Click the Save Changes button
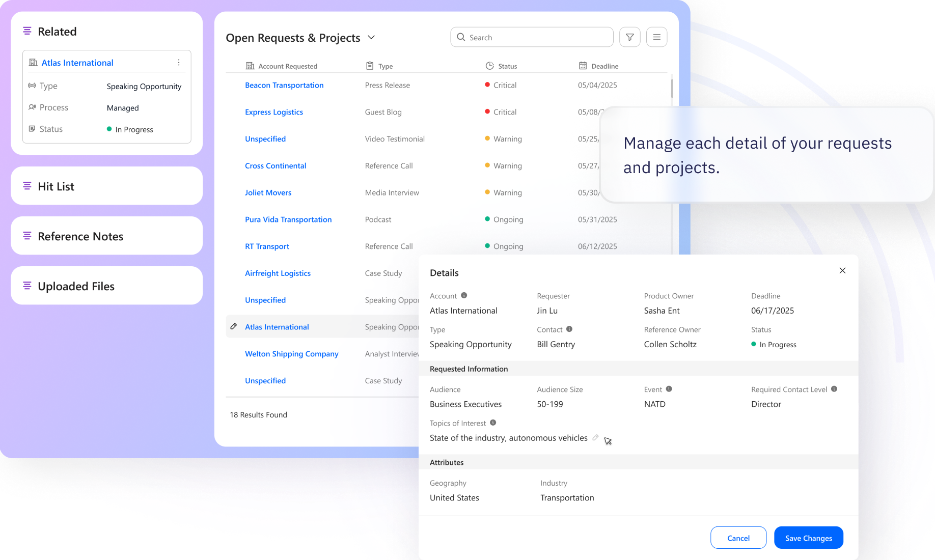The width and height of the screenshot is (935, 560). [x=808, y=538]
